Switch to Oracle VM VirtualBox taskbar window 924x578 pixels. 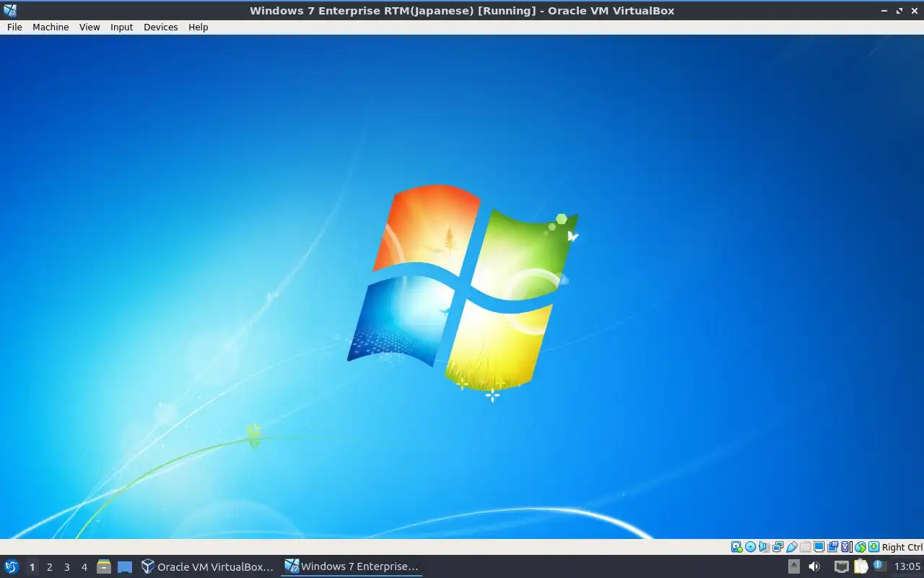click(x=207, y=566)
